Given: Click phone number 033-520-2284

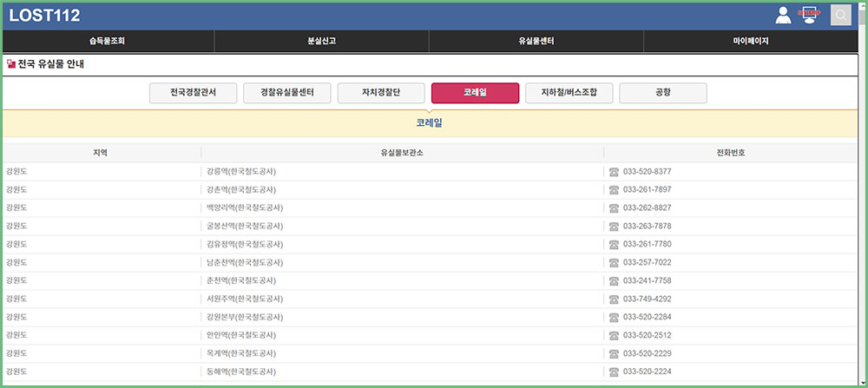Looking at the screenshot, I should point(648,317).
